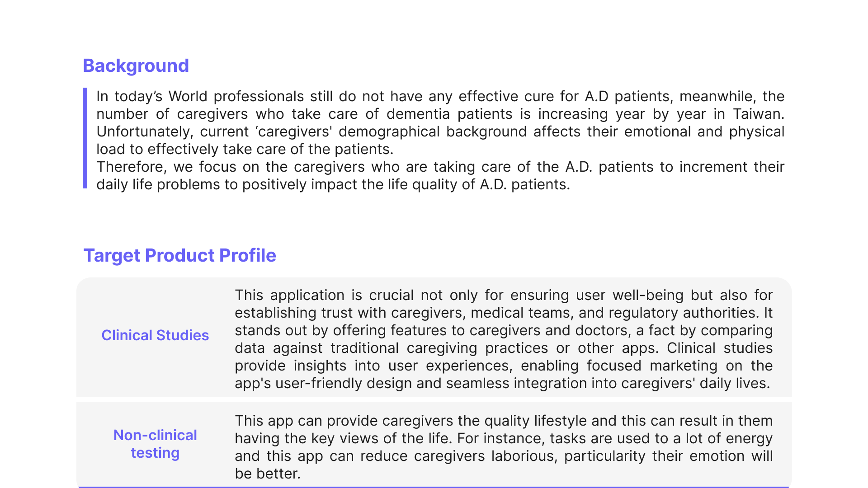Image resolution: width=868 pixels, height=488 pixels.
Task: Click the Target Product Profile heading
Action: (x=179, y=256)
